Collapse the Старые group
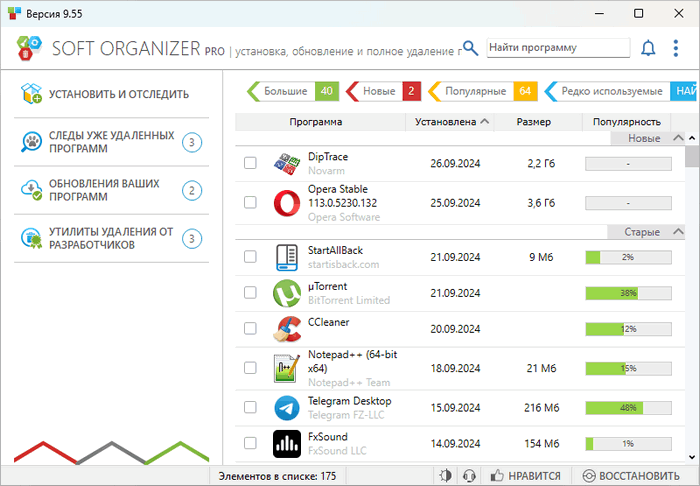Image resolution: width=700 pixels, height=486 pixels. pos(678,232)
